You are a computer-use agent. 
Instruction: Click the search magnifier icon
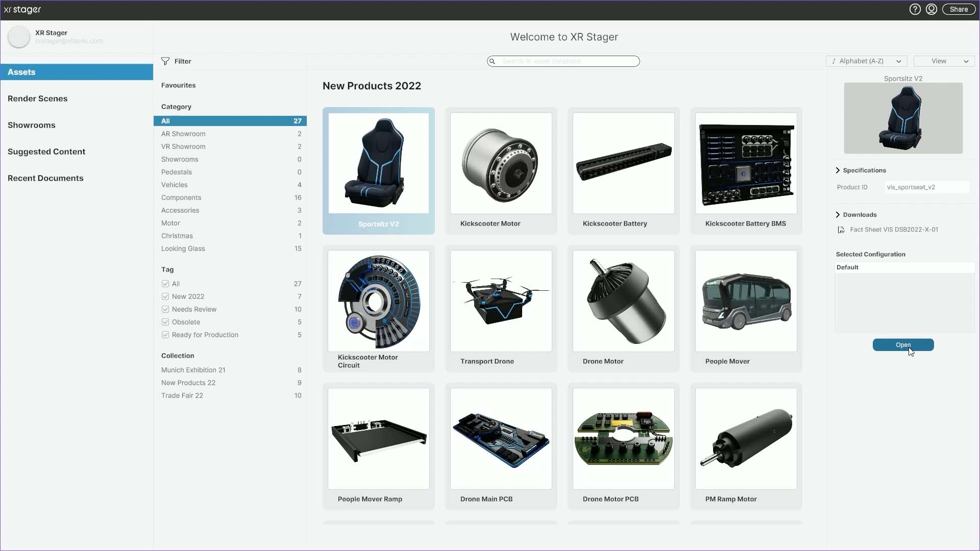pyautogui.click(x=492, y=61)
